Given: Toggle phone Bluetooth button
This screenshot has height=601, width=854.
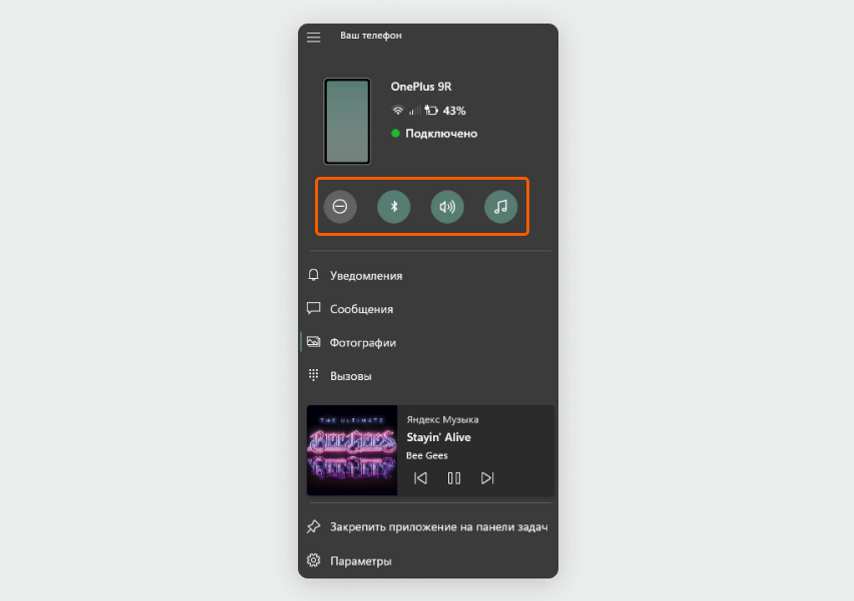Looking at the screenshot, I should pos(394,207).
